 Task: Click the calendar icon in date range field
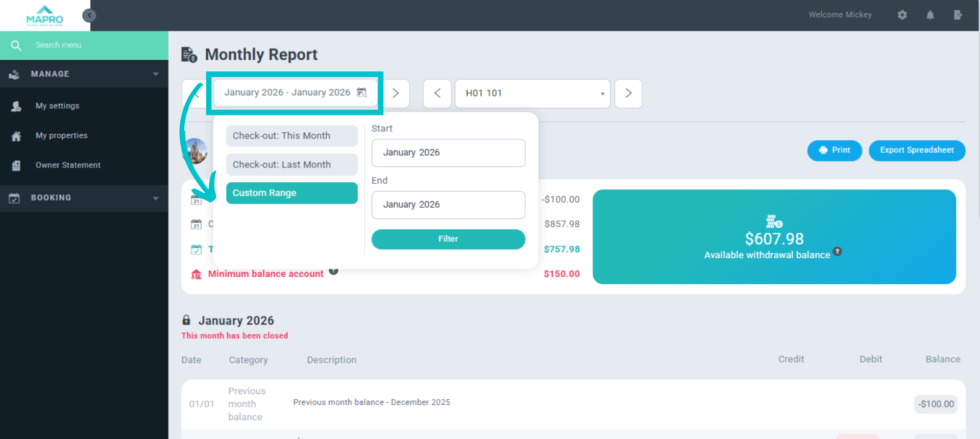[x=361, y=92]
